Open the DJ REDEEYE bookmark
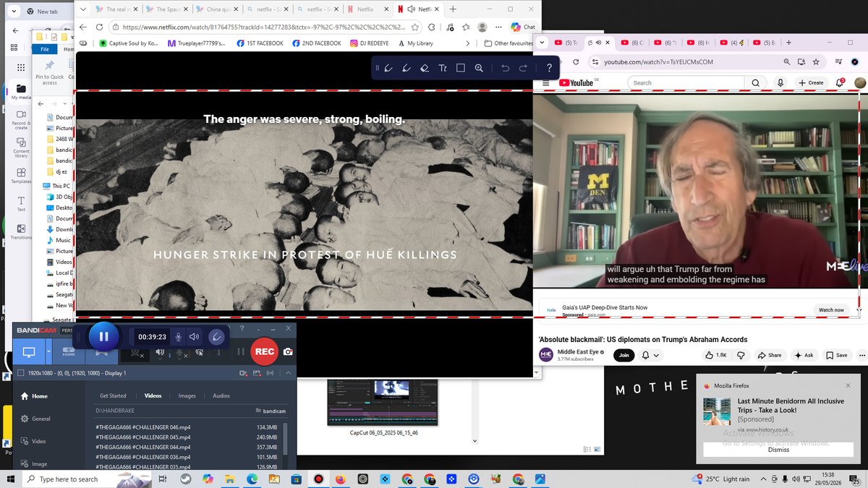 [x=369, y=43]
